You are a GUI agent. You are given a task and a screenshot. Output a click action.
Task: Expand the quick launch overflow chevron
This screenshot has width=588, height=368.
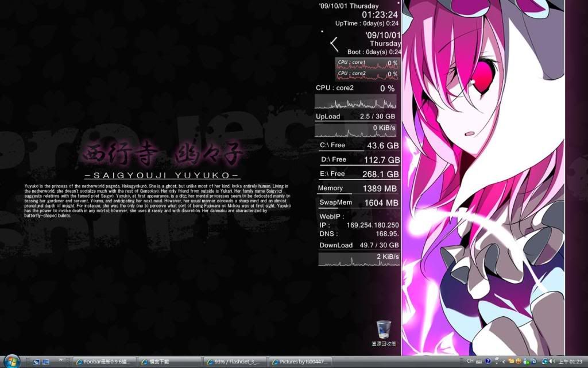pos(60,360)
